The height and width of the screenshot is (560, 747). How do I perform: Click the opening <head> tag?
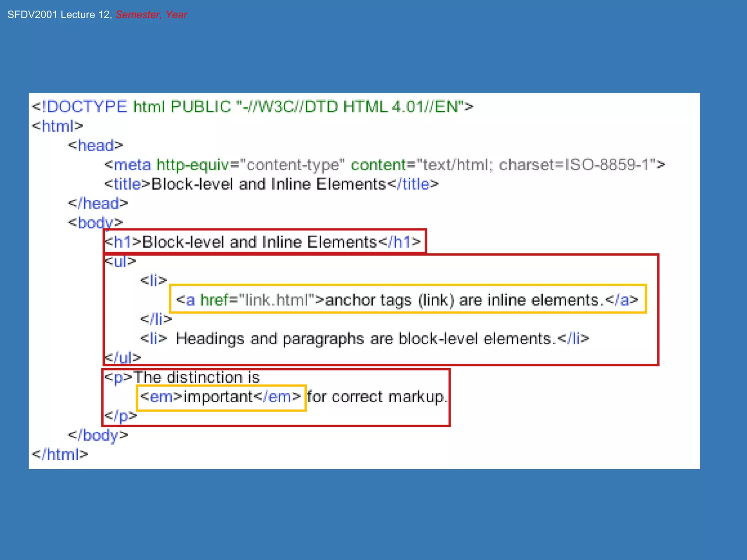click(x=96, y=145)
